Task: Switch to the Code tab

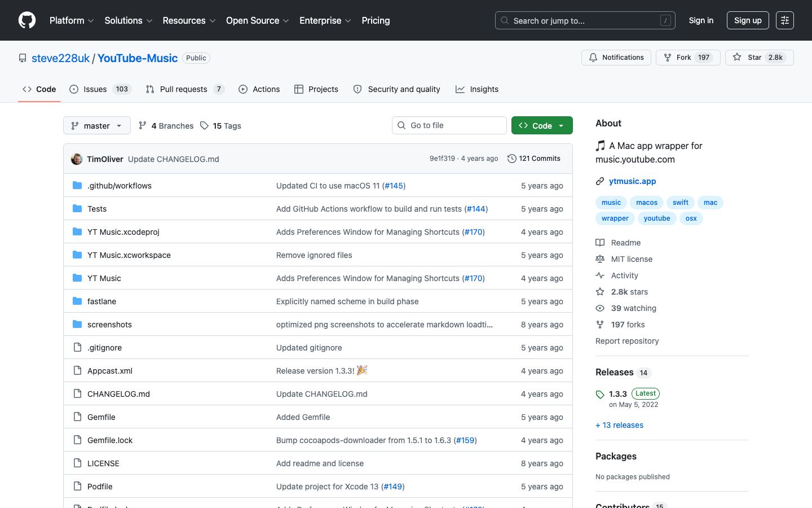Action: coord(39,89)
